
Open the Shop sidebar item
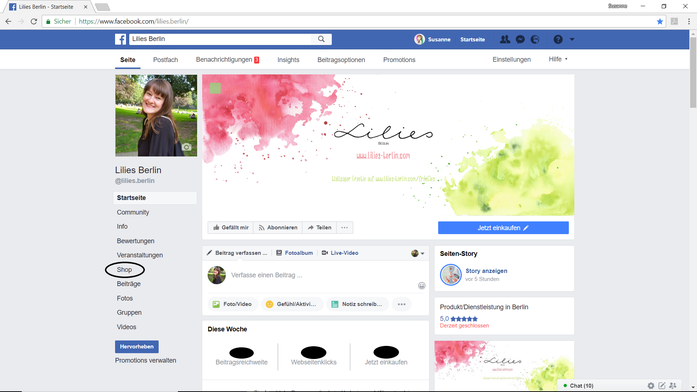pyautogui.click(x=124, y=270)
